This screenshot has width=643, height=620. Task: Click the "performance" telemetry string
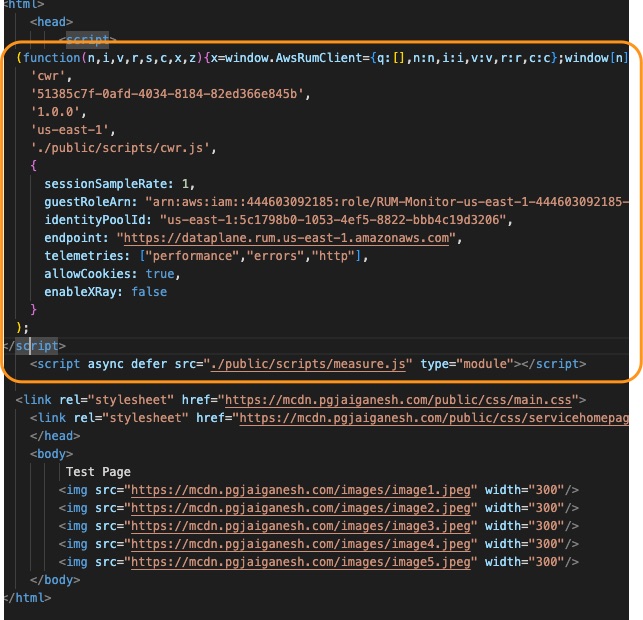[192, 256]
